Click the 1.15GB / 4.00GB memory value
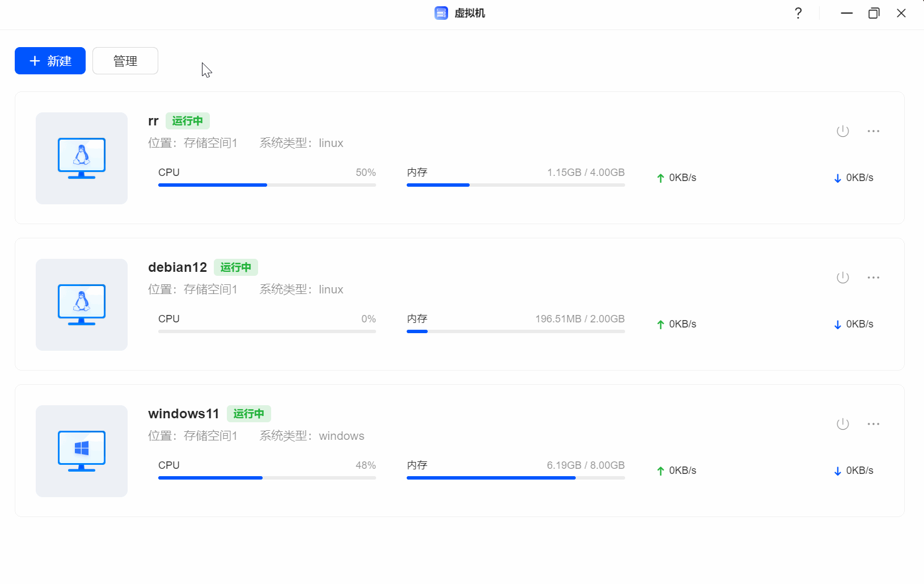This screenshot has width=924, height=584. pos(586,173)
